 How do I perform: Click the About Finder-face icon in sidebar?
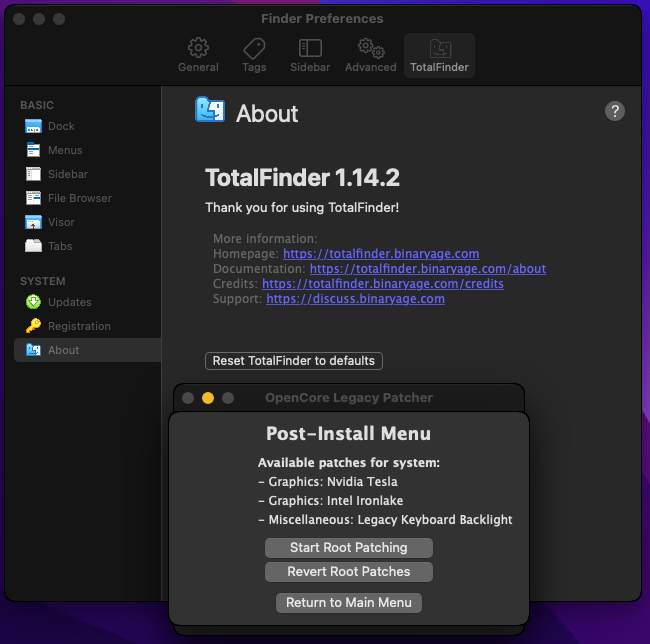coord(33,350)
